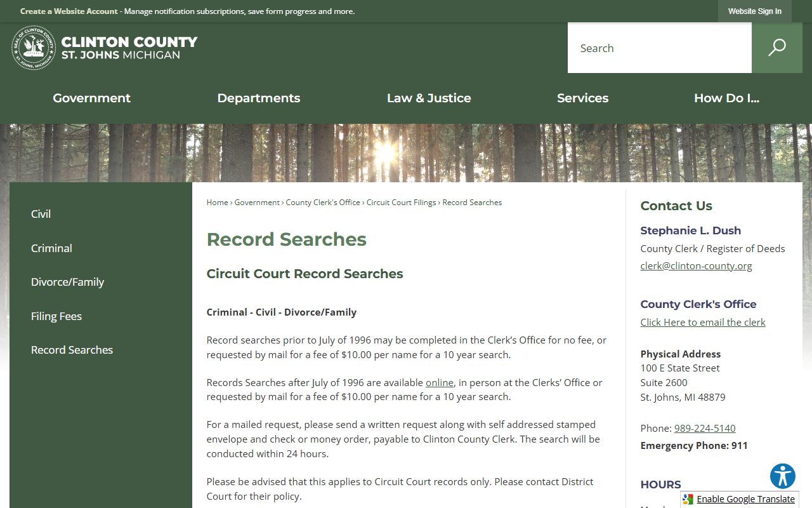Click Create a Website Account link
The height and width of the screenshot is (508, 812).
[x=69, y=11]
